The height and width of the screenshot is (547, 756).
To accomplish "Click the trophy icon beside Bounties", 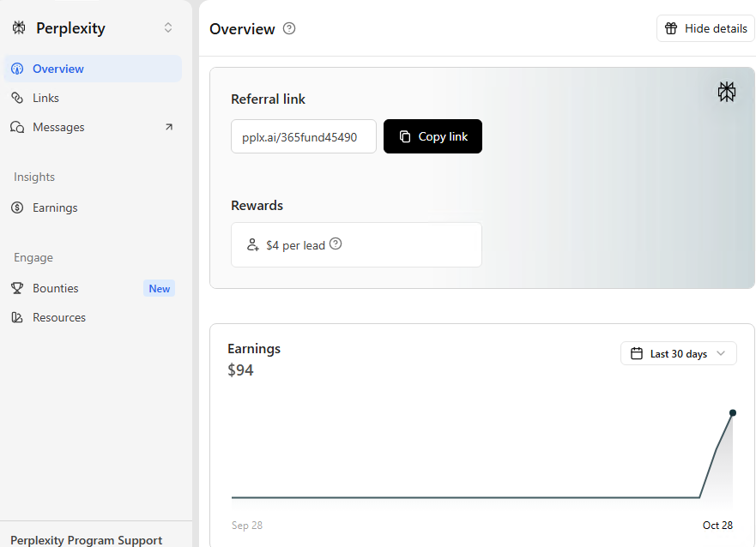I will [x=17, y=288].
